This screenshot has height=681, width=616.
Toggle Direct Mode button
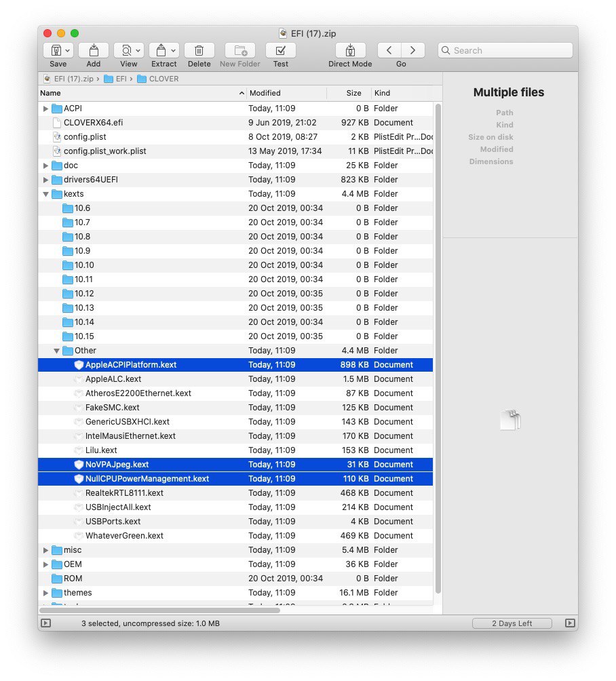350,50
